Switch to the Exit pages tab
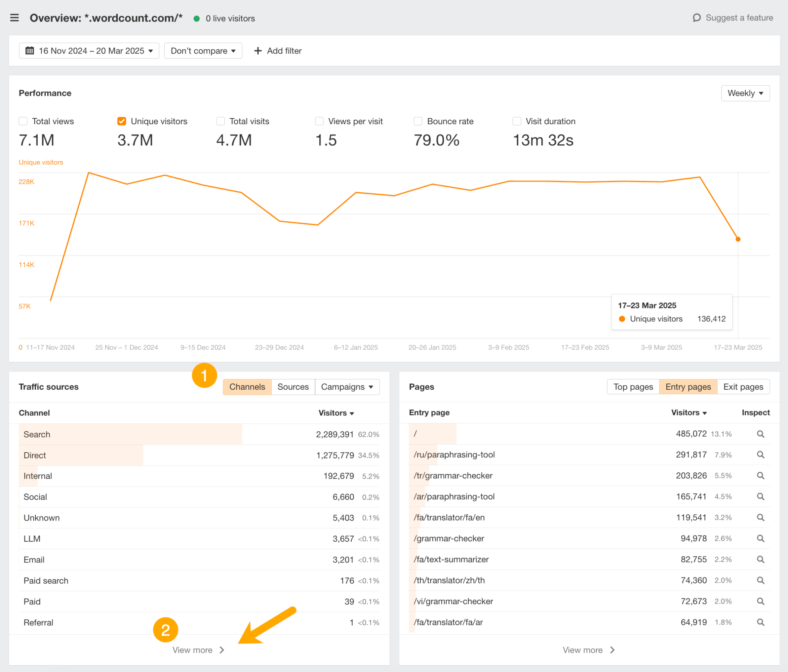This screenshot has height=672, width=788. [743, 387]
